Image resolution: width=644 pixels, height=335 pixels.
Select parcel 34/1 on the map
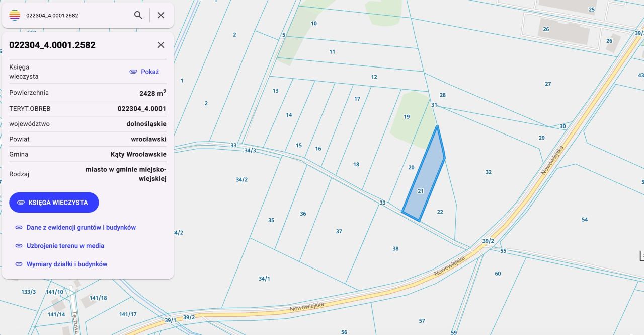pyautogui.click(x=264, y=279)
